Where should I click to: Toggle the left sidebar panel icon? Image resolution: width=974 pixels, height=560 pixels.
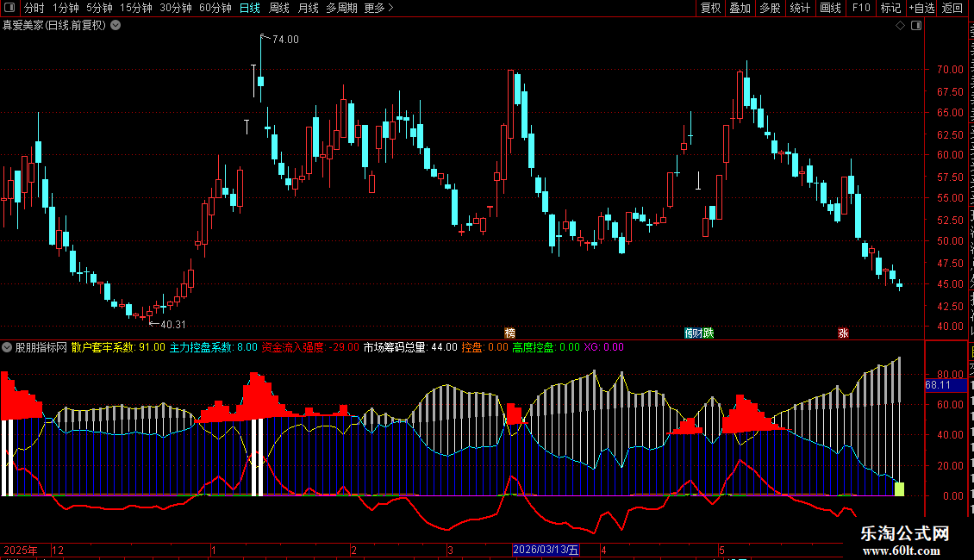[9, 8]
